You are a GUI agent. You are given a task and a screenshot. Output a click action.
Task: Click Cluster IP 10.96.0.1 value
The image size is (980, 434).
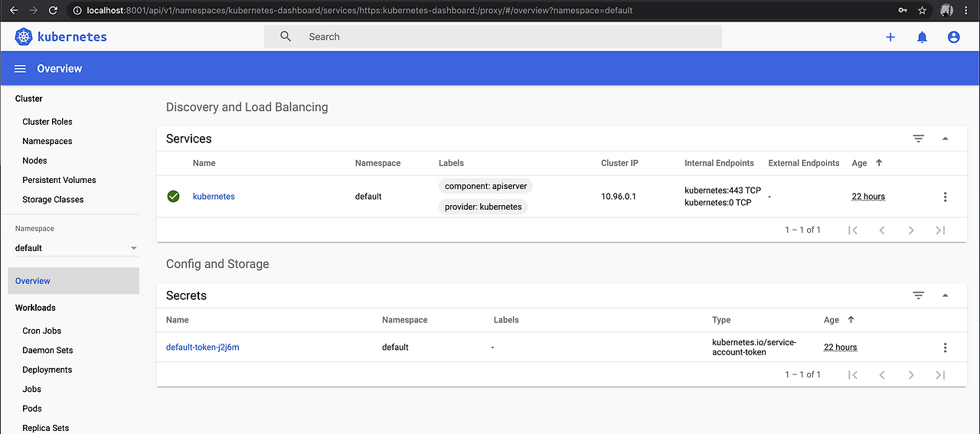[x=619, y=197]
